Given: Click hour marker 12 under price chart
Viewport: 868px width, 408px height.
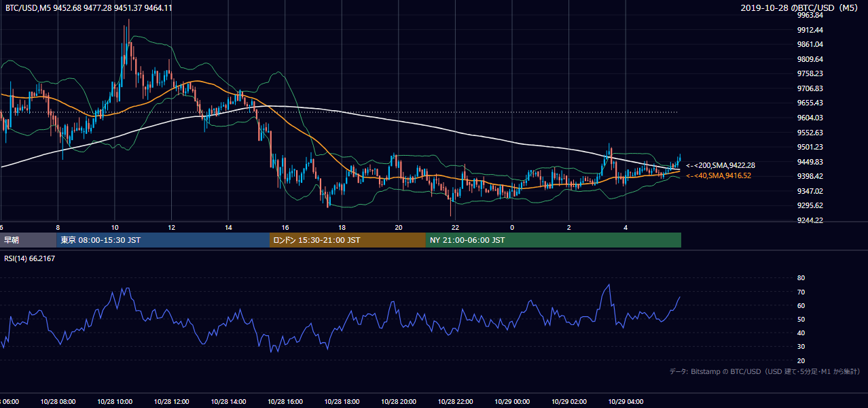Looking at the screenshot, I should click(171, 228).
